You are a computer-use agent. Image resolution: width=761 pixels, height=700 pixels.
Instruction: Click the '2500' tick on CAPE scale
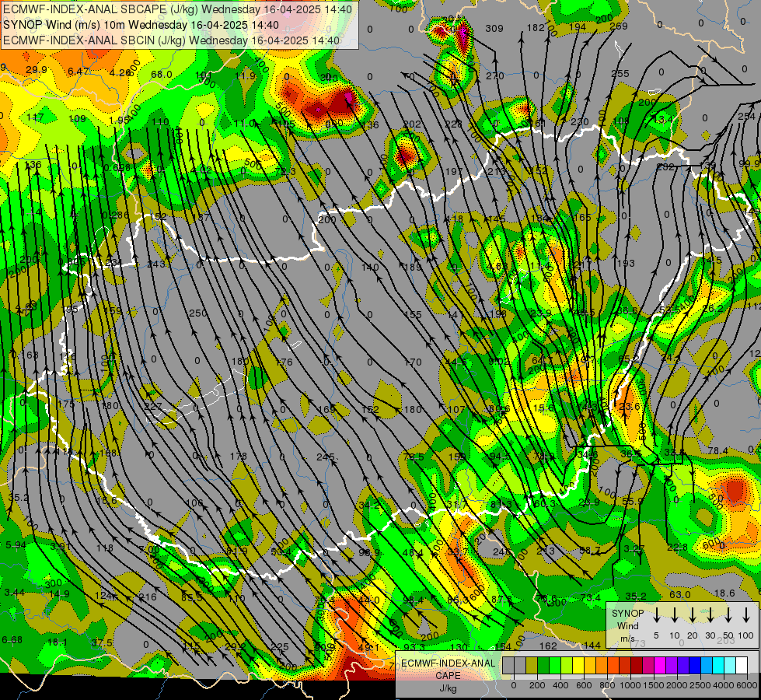[x=700, y=685]
